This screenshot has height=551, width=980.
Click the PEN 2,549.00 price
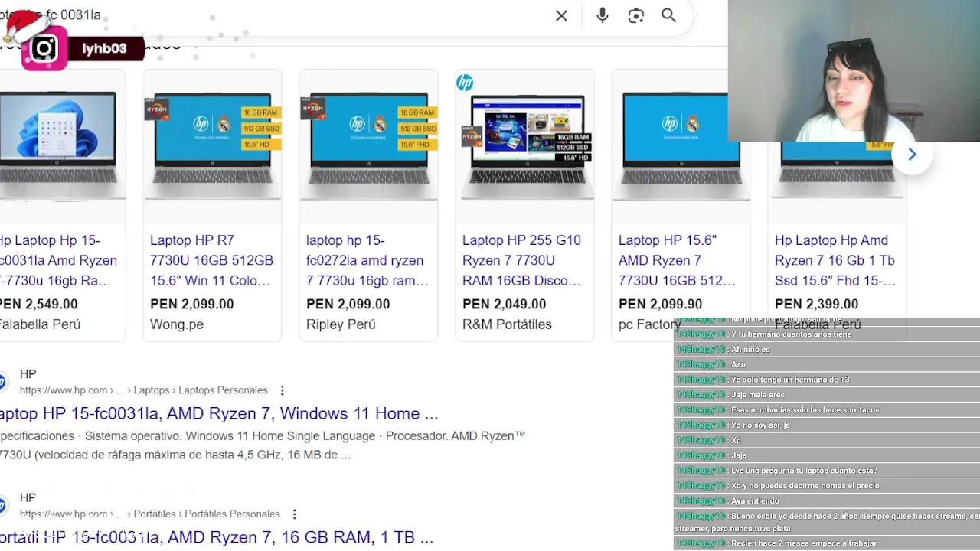[x=38, y=304]
